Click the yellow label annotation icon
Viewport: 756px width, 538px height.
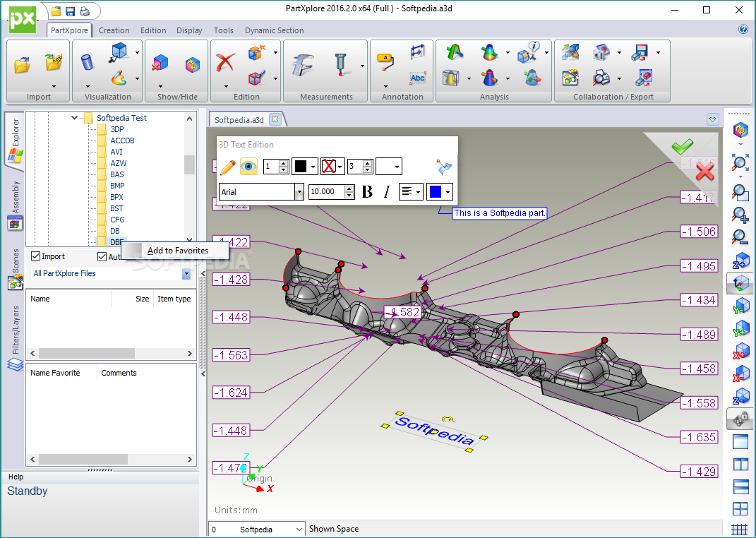(385, 62)
